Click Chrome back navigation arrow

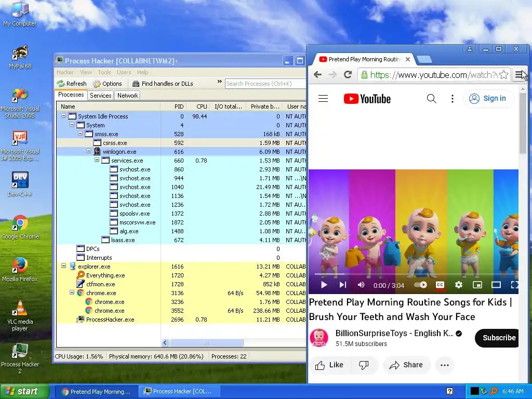pos(317,75)
